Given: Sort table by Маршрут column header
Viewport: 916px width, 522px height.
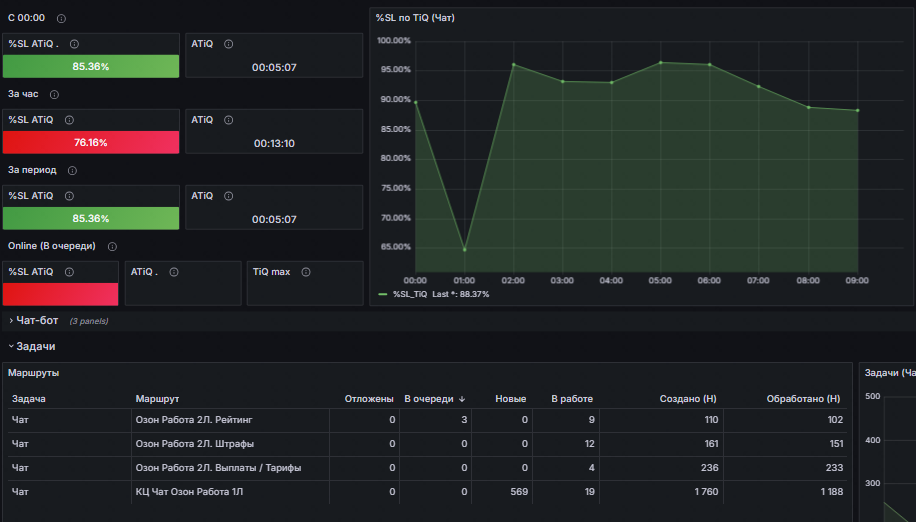Looking at the screenshot, I should (x=157, y=399).
